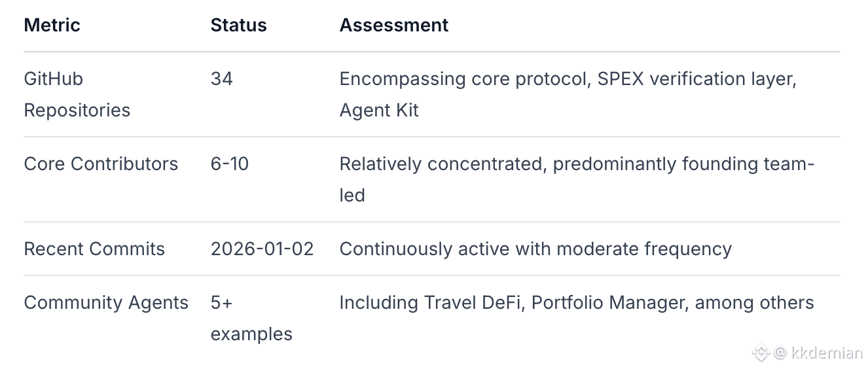
Task: Click the Status column header
Action: 238,26
